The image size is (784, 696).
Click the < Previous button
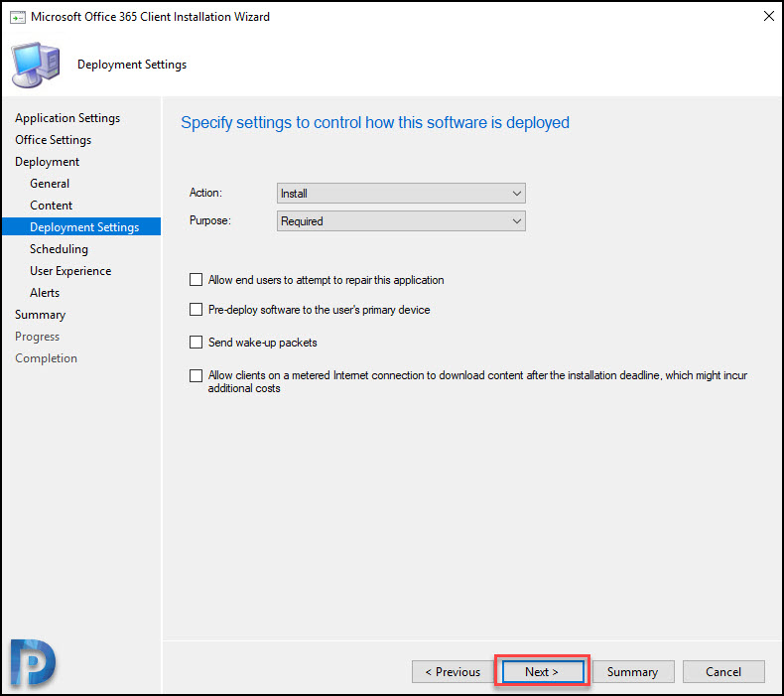coord(453,671)
